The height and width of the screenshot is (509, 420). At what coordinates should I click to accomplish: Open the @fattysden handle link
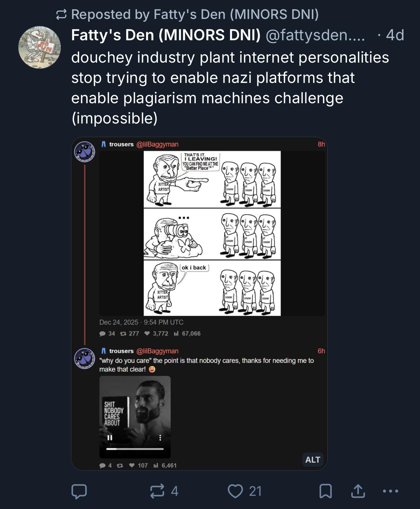[315, 35]
